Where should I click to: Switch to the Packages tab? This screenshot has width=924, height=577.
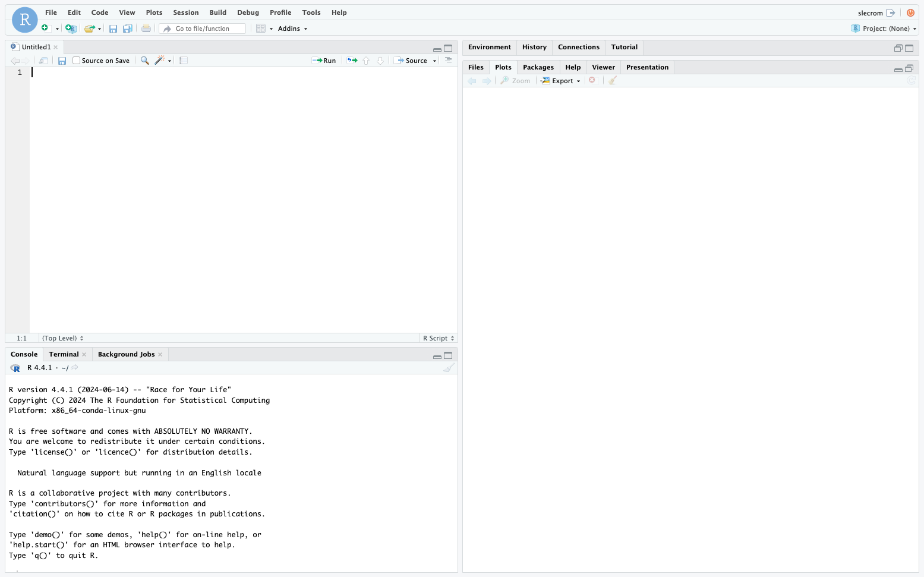[538, 67]
